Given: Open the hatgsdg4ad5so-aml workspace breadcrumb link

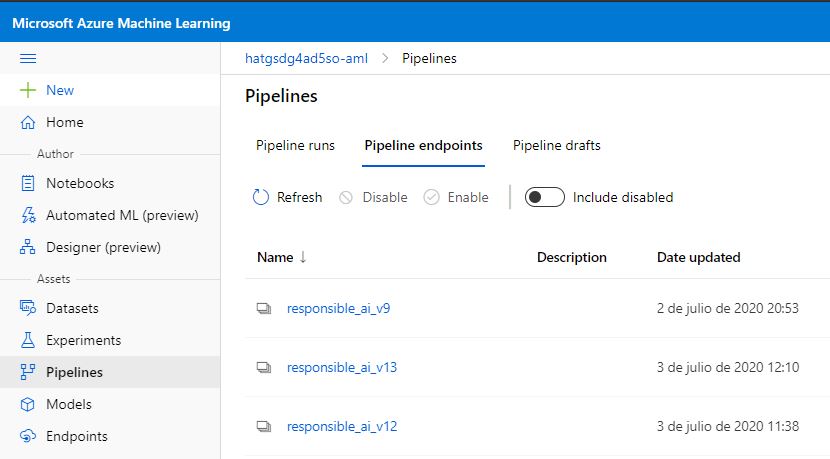Looking at the screenshot, I should [306, 58].
